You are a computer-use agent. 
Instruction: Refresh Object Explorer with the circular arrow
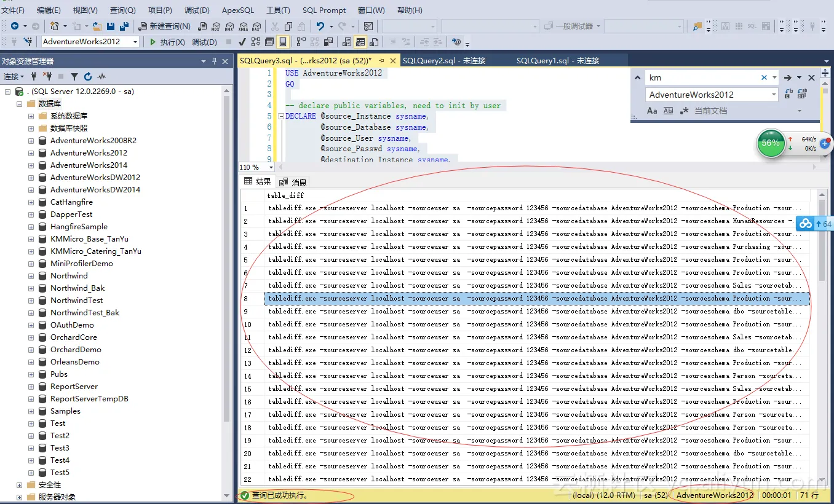coord(88,76)
